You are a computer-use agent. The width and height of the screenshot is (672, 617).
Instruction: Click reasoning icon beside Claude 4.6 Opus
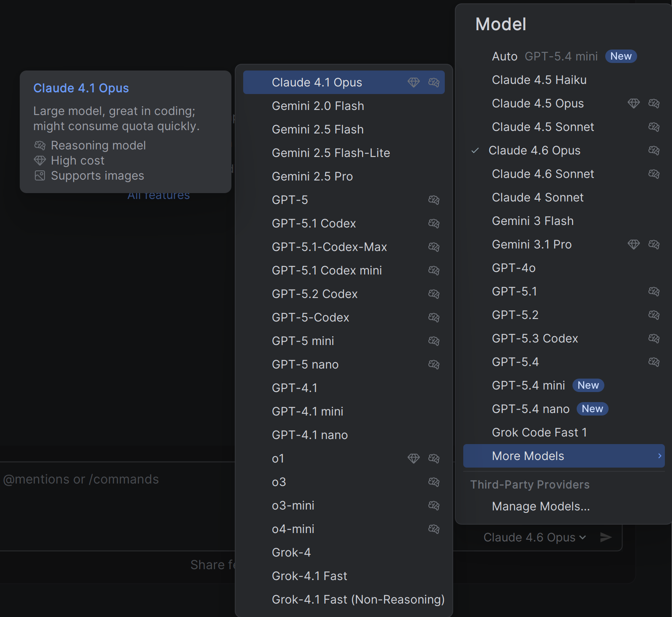(654, 150)
